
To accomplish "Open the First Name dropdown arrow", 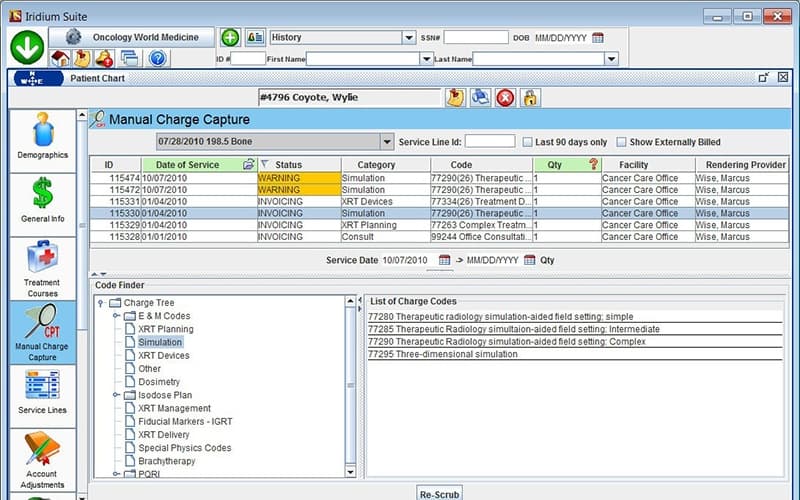I will (427, 59).
